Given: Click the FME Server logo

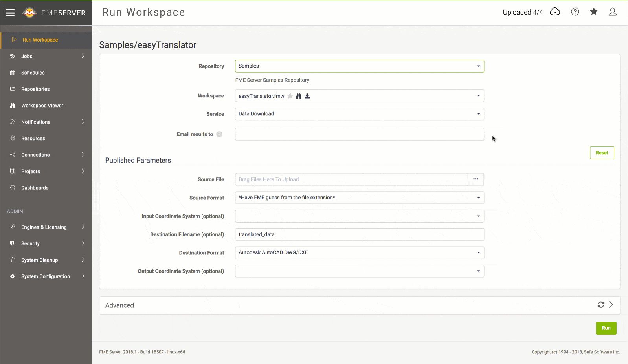Looking at the screenshot, I should (53, 13).
